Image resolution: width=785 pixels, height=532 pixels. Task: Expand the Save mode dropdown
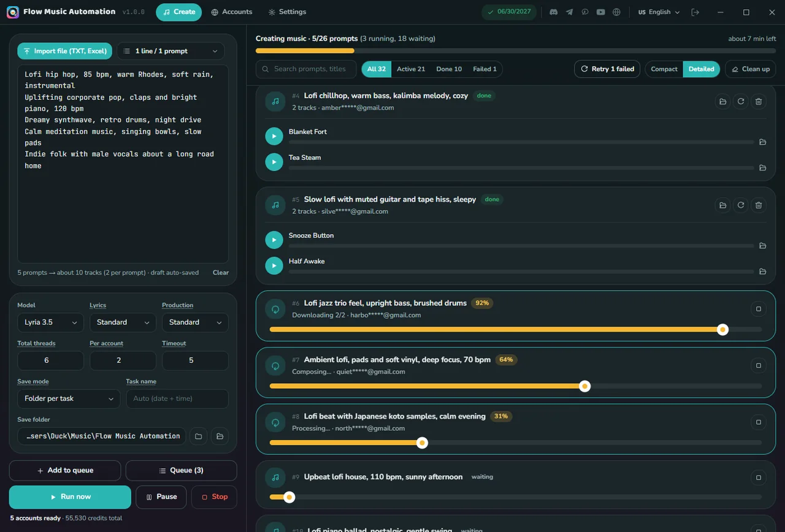(x=69, y=398)
